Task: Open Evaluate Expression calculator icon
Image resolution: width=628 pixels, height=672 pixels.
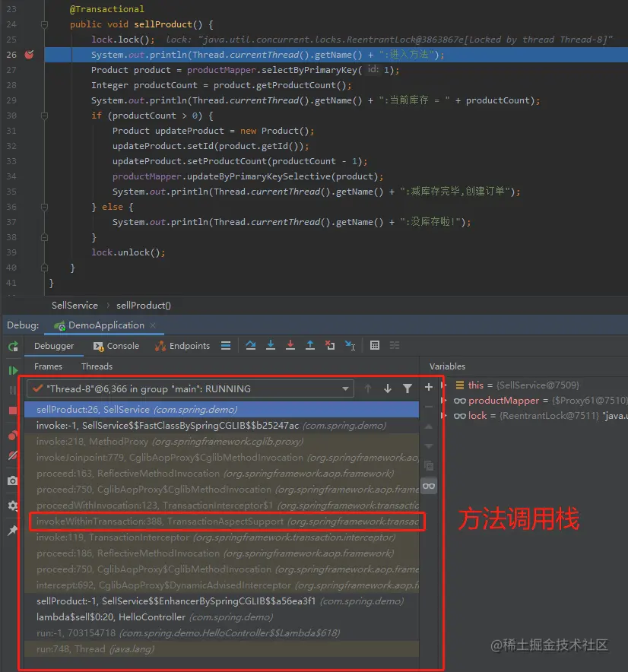Action: (375, 345)
